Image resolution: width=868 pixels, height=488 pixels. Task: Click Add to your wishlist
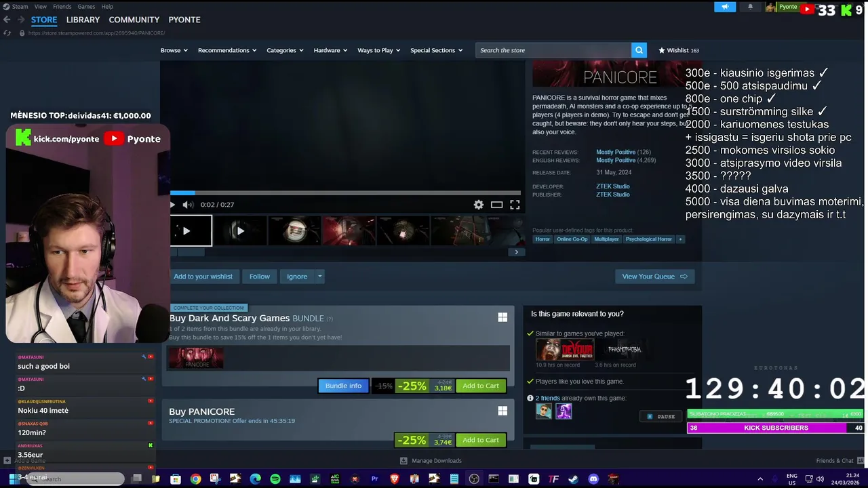tap(203, 277)
